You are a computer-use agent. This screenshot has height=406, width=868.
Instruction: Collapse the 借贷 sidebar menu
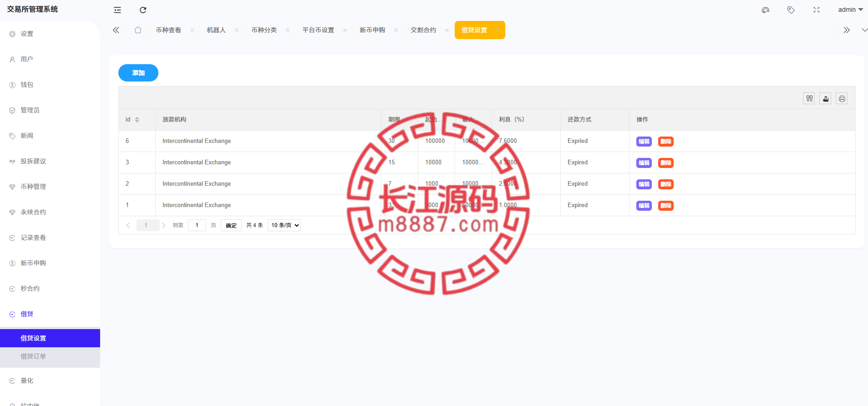click(50, 314)
